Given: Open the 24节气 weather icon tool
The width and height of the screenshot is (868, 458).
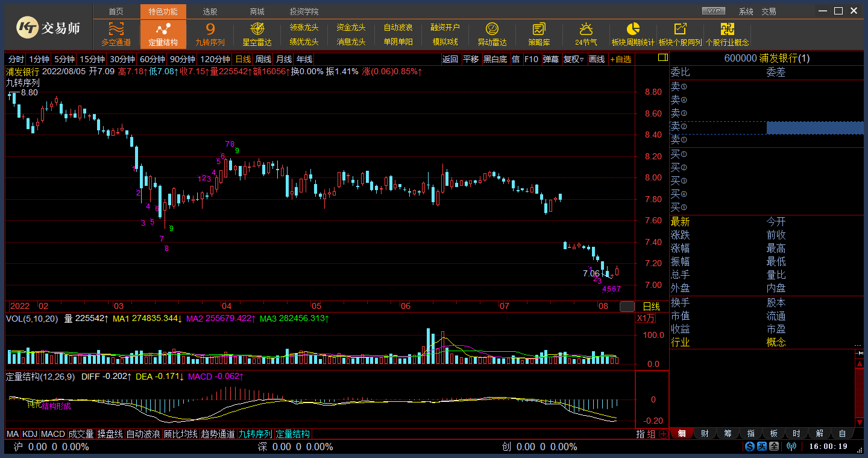Looking at the screenshot, I should [x=586, y=34].
